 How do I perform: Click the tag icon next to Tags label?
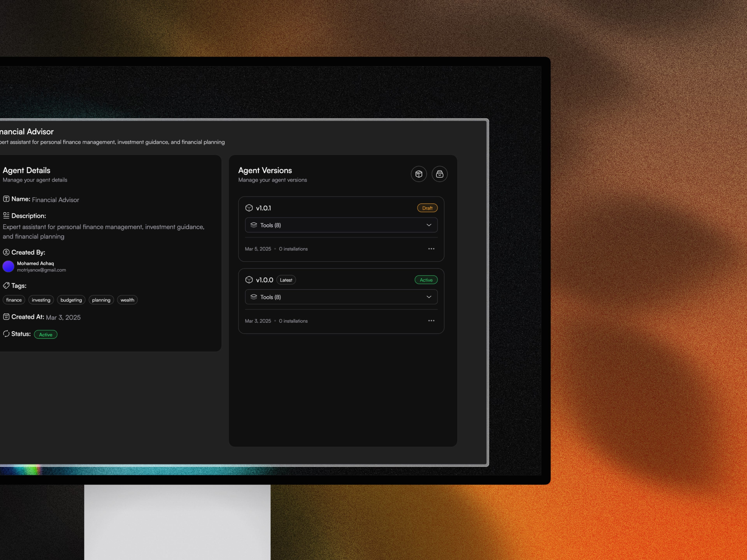6,286
